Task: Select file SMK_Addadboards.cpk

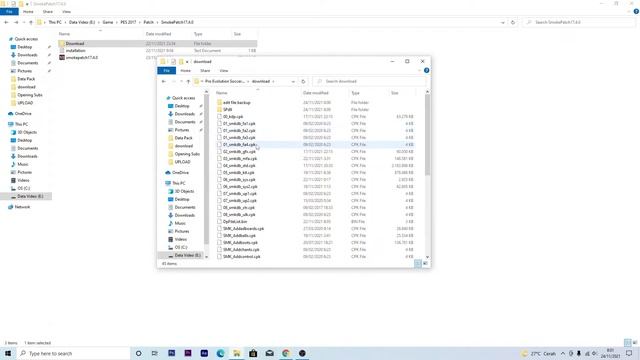Action: (243, 229)
